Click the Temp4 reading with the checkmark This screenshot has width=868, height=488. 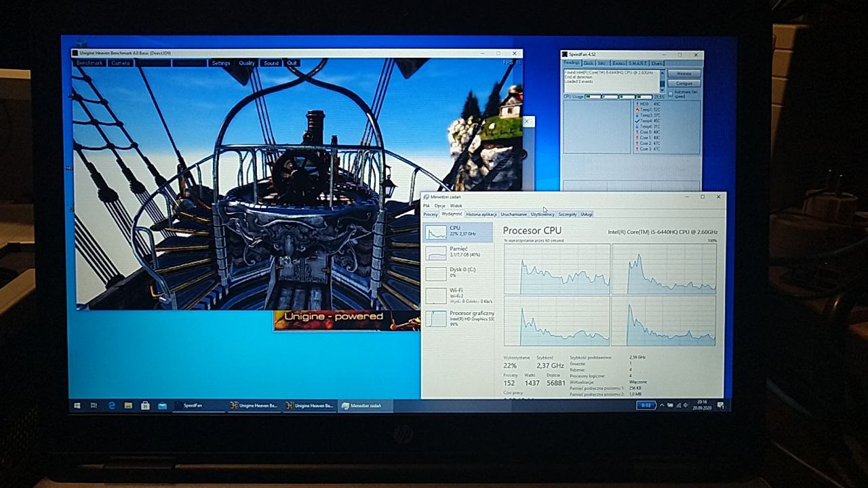(649, 121)
